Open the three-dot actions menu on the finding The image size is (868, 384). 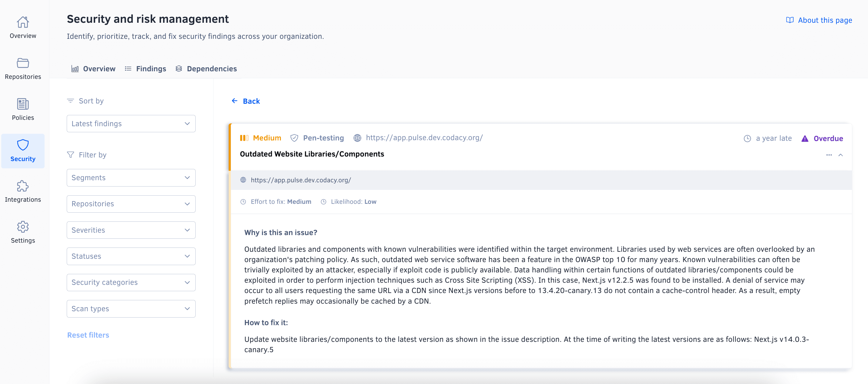(829, 155)
